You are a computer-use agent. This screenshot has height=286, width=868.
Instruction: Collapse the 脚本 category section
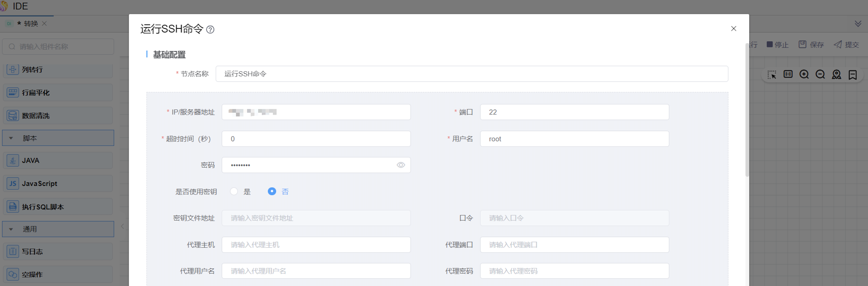point(11,138)
